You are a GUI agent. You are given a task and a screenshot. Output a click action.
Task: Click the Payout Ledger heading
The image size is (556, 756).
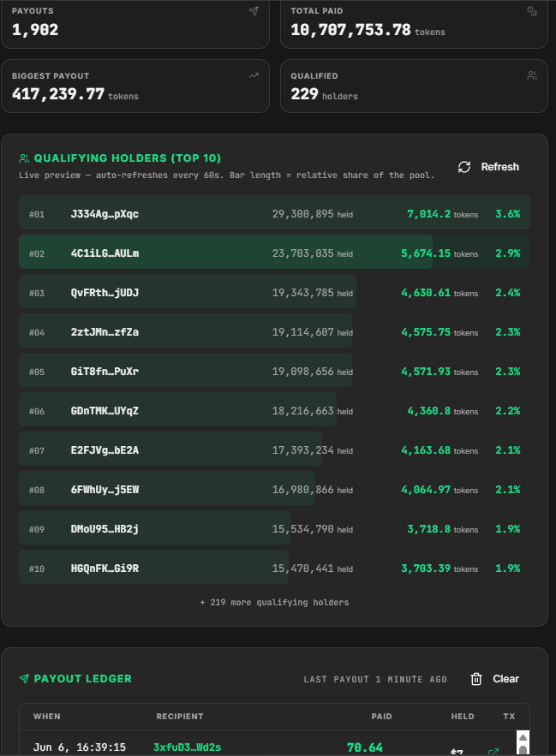pyautogui.click(x=82, y=679)
